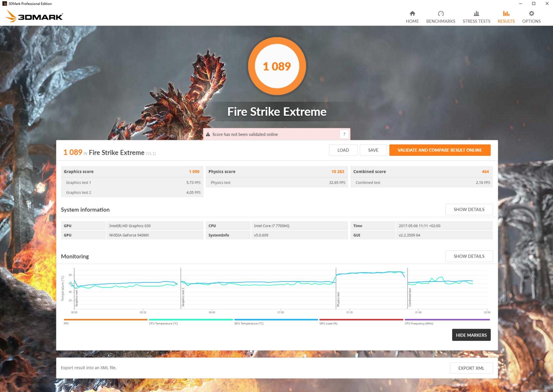Viewport: 553px width, 392px height.
Task: Click the Physics test row
Action: click(x=277, y=183)
